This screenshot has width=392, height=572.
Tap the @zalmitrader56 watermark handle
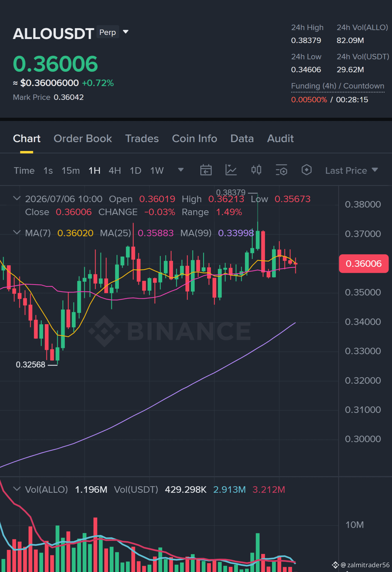coord(365,565)
